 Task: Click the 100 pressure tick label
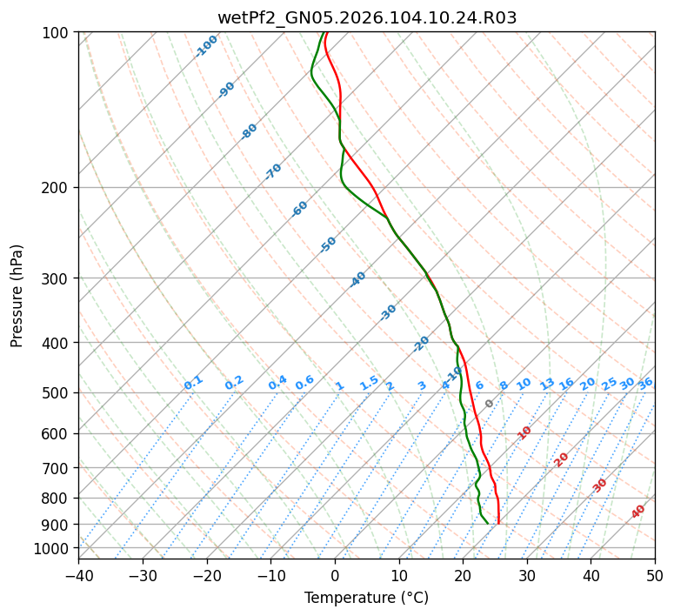57,33
